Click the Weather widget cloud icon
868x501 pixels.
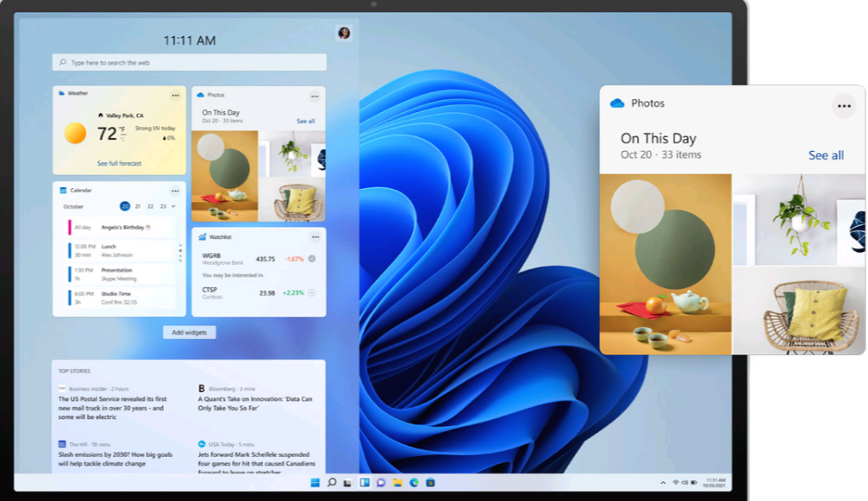[x=61, y=93]
